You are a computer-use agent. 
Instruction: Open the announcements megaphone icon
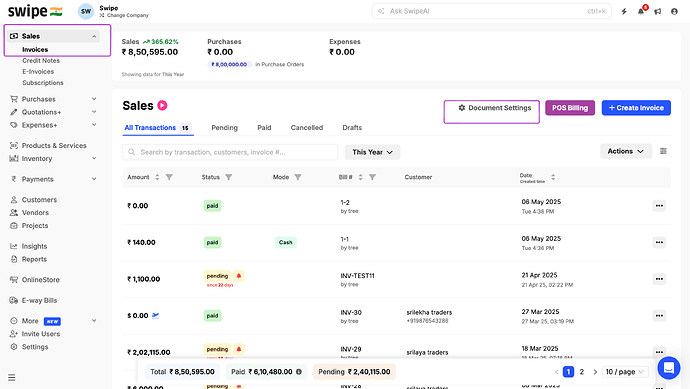coord(657,11)
